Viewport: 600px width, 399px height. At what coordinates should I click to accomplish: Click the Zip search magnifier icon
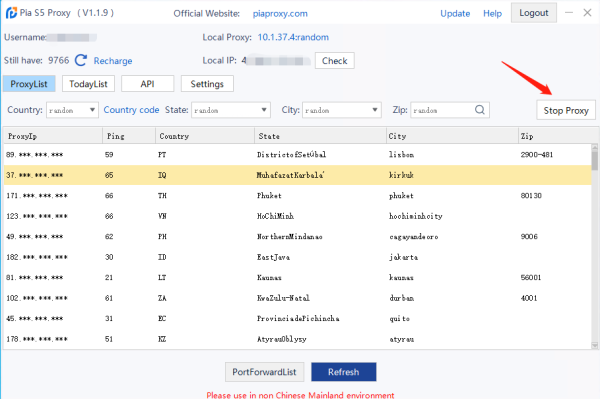479,110
